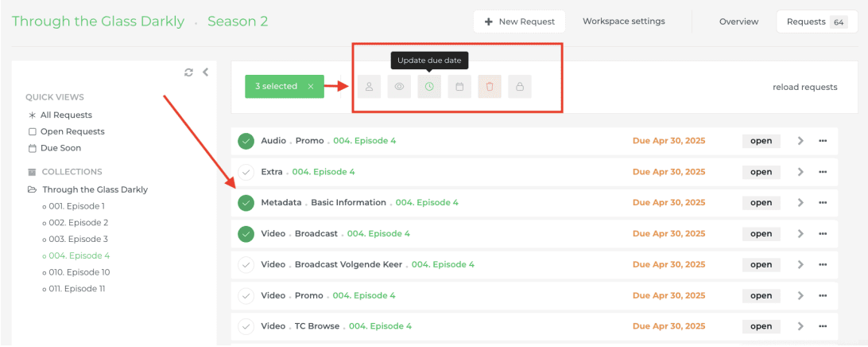Viewport: 868px width, 347px height.
Task: Click the refresh icon in the sidebar
Action: 188,72
